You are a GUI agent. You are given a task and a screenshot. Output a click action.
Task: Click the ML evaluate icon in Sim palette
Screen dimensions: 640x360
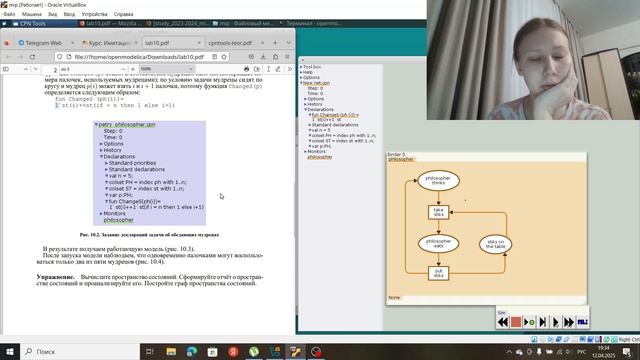(582, 322)
